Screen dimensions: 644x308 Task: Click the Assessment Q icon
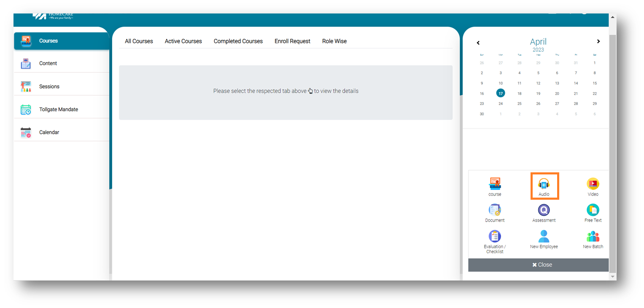(x=544, y=210)
